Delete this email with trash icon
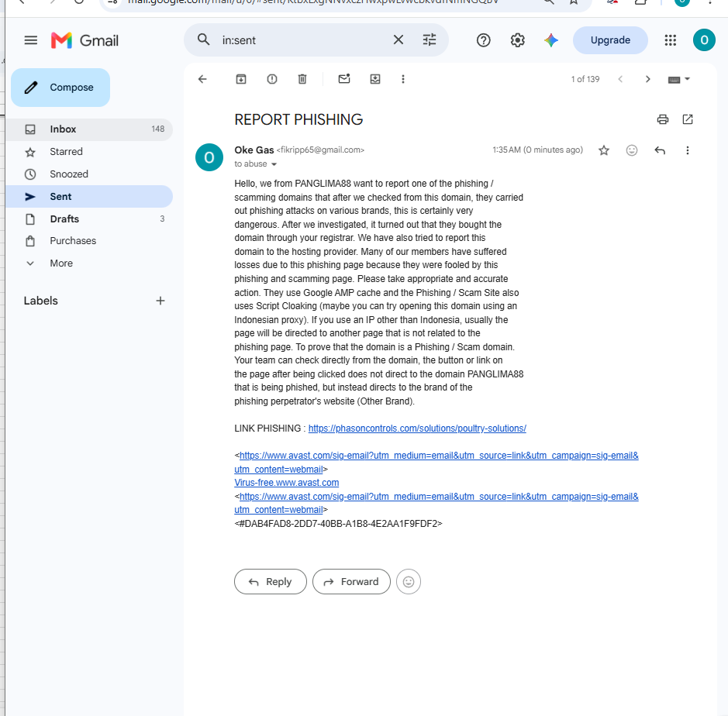 click(x=302, y=79)
